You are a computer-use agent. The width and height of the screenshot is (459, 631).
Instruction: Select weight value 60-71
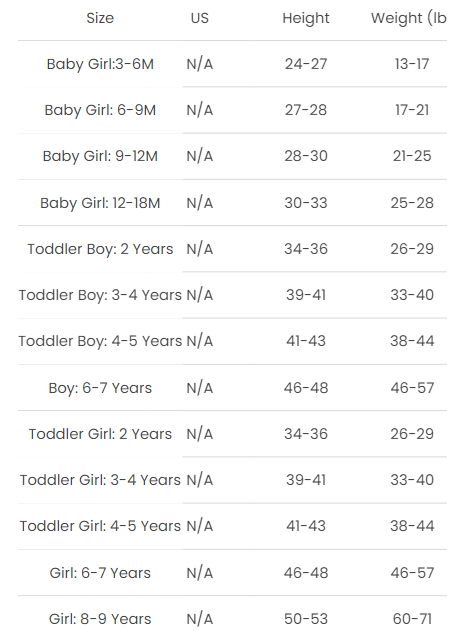point(412,619)
